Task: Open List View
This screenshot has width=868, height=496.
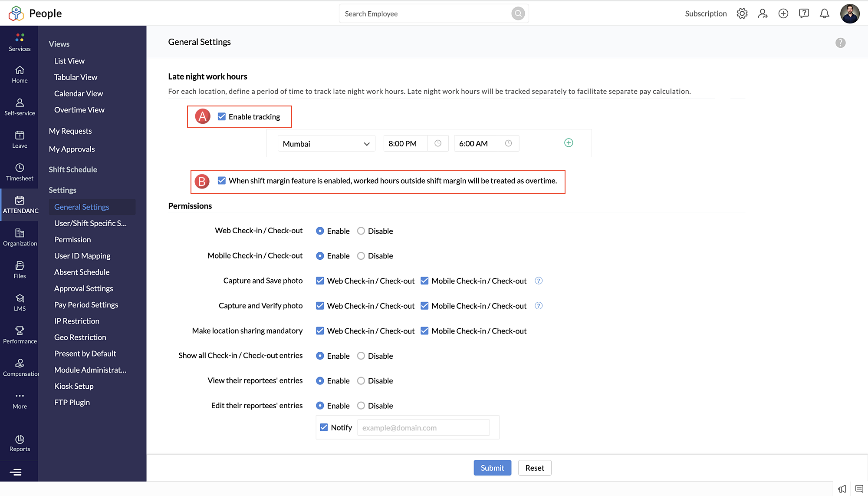Action: 69,61
